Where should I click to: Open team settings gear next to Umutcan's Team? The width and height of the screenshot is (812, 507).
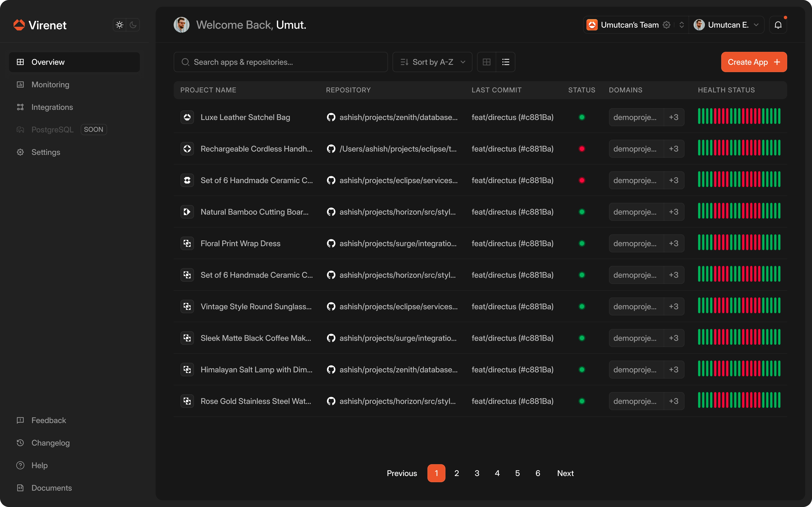point(666,25)
